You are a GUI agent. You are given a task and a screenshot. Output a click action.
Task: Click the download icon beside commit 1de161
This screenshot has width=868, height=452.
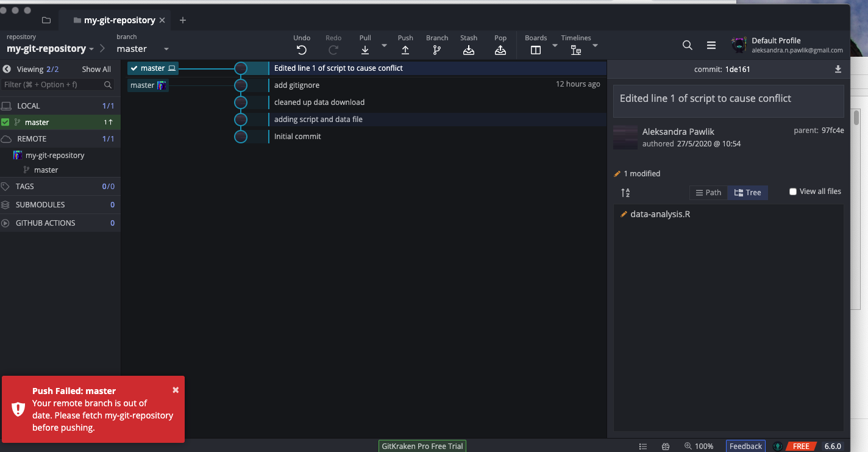(x=838, y=69)
